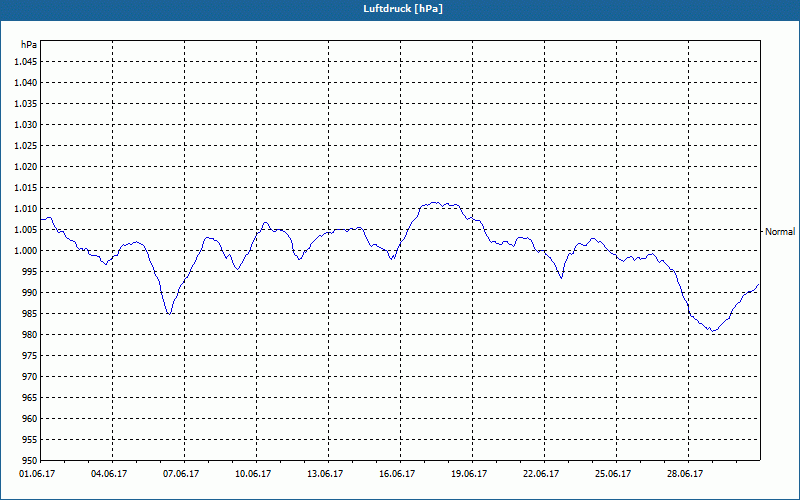Click the Normal pressure marker label

pyautogui.click(x=780, y=232)
